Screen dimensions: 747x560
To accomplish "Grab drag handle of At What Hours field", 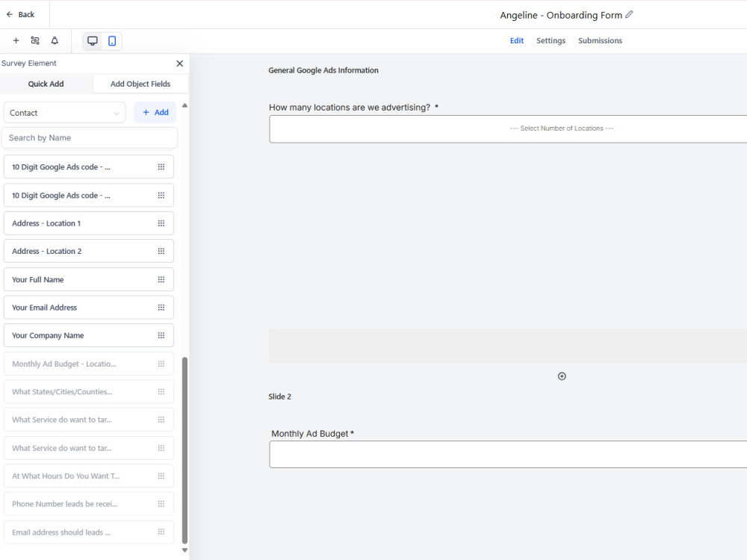I will pos(161,476).
